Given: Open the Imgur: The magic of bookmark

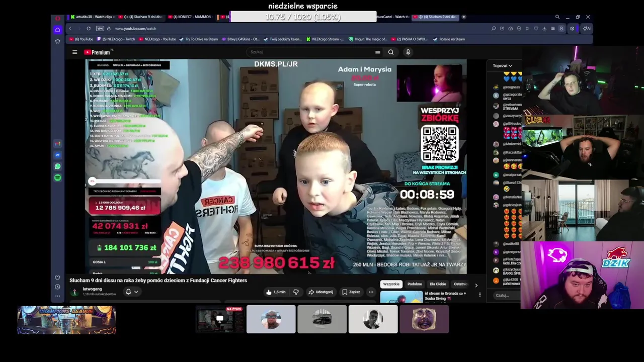Looking at the screenshot, I should tap(368, 39).
